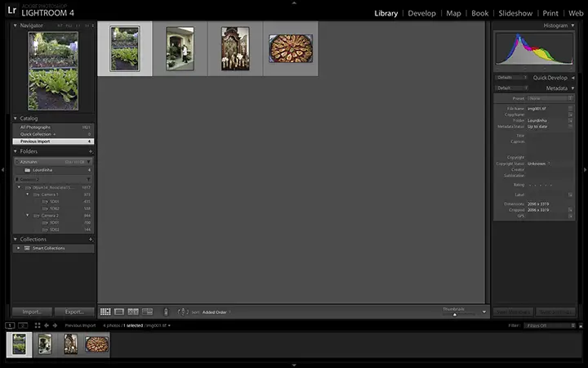Select Quick Collection in Catalog
Viewport: 588px width, 368px height.
click(x=53, y=134)
